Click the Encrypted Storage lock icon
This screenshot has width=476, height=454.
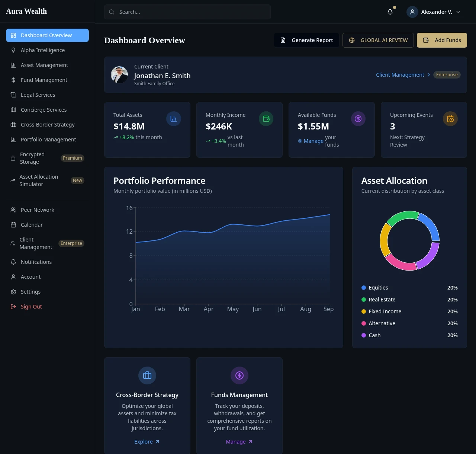point(13,158)
